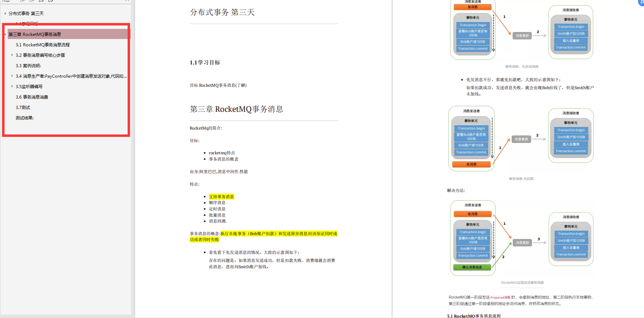Collapse the "第三章 RocketMQ事务消息" chapter node
The width and height of the screenshot is (644, 318).
pyautogui.click(x=5, y=34)
